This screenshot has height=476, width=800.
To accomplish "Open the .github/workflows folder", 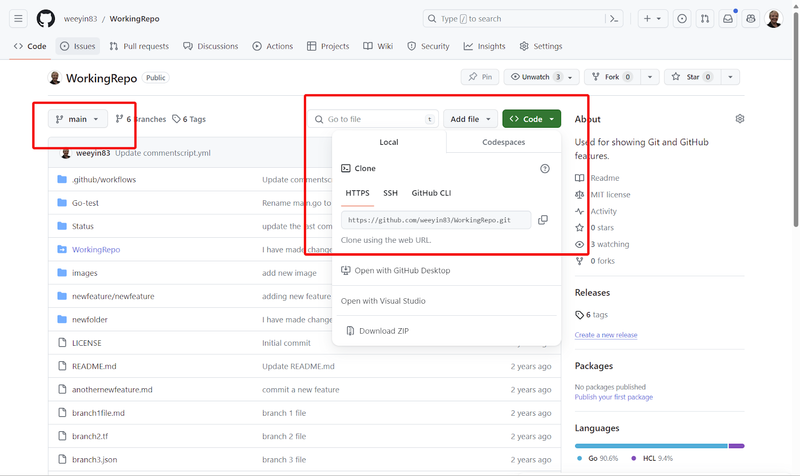I will [104, 180].
